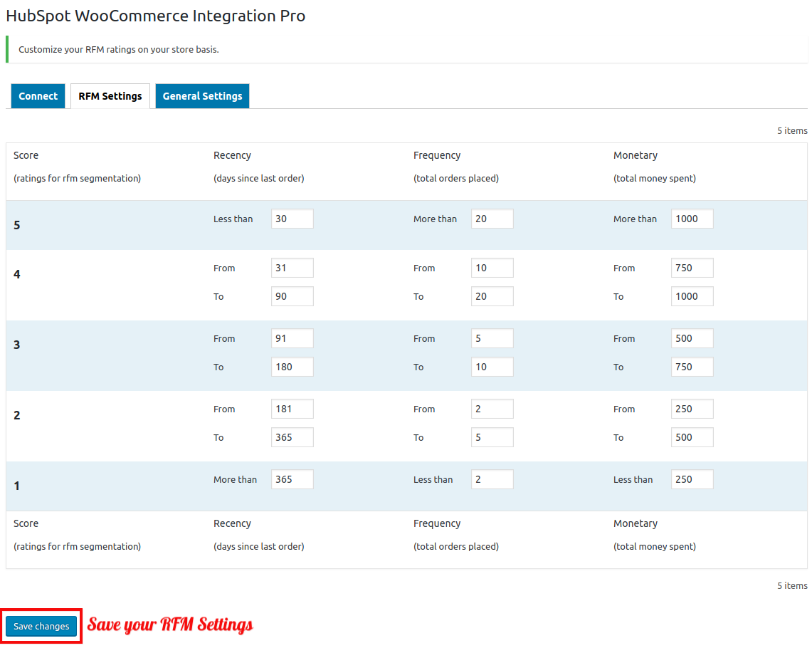Image resolution: width=812 pixels, height=648 pixels.
Task: Click the Save changes button
Action: coord(41,626)
